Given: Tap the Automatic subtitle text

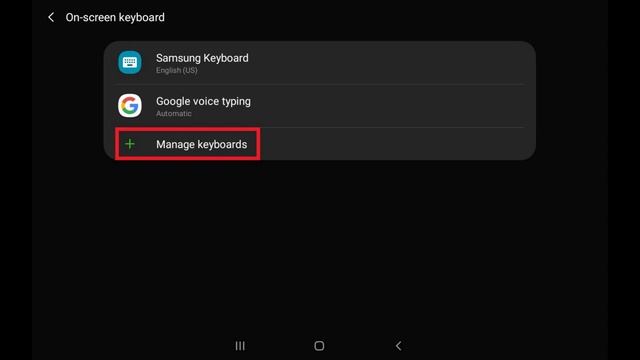Looking at the screenshot, I should (x=173, y=113).
